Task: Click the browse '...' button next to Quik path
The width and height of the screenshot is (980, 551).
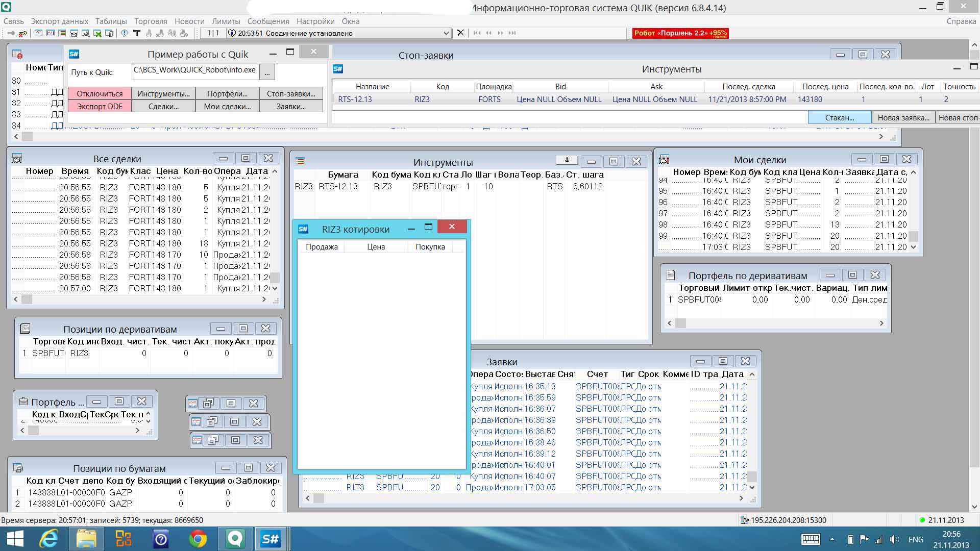Action: [267, 72]
